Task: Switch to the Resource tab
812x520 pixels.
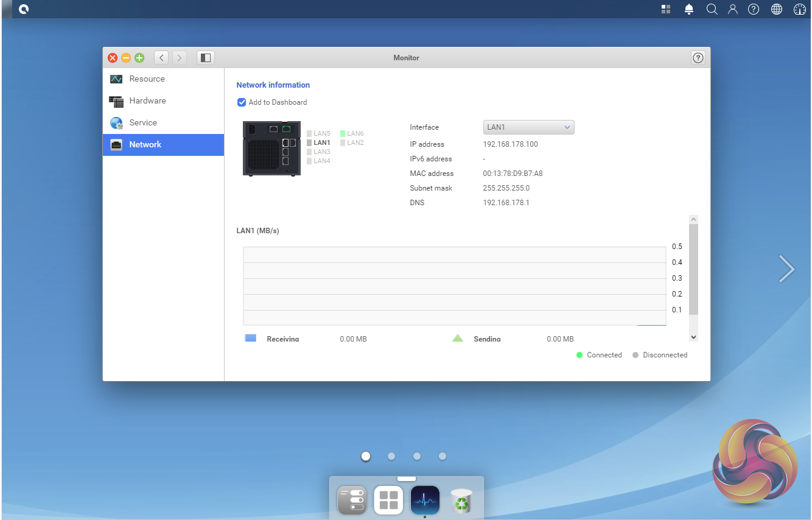Action: pos(147,79)
